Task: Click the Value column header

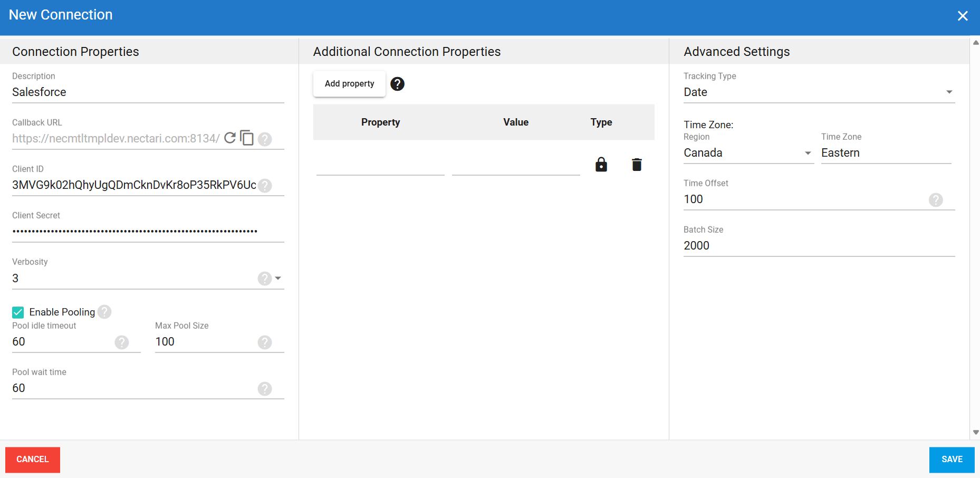Action: 516,122
